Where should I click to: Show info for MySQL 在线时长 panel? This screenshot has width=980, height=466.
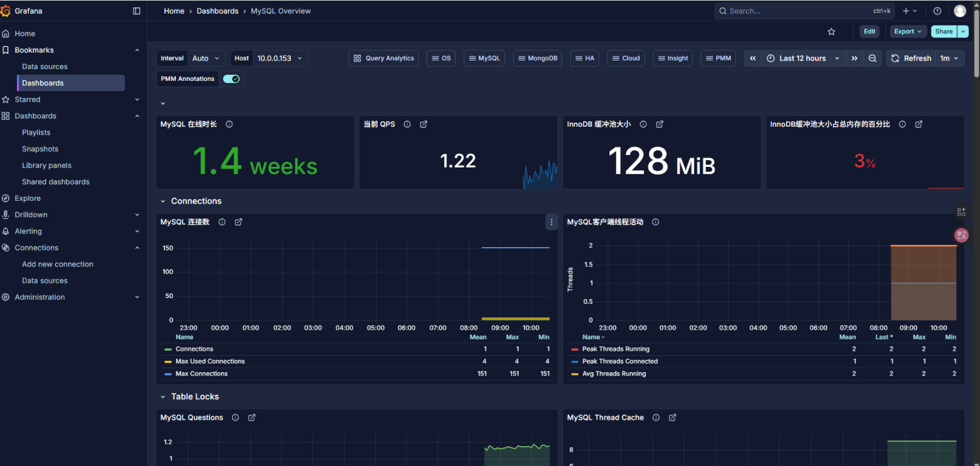229,124
